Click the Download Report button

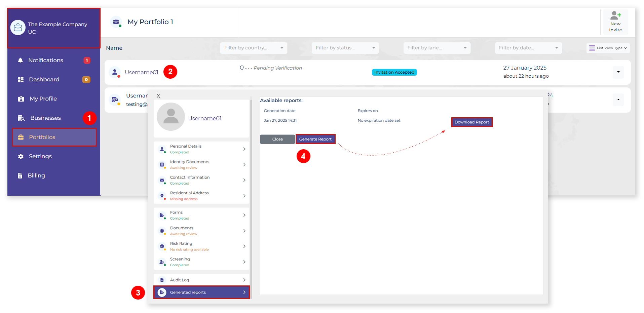[471, 122]
